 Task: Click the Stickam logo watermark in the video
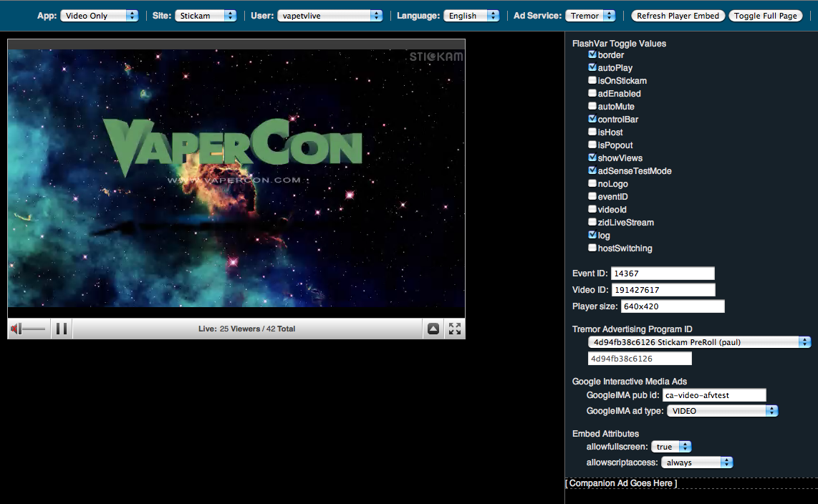tap(436, 57)
